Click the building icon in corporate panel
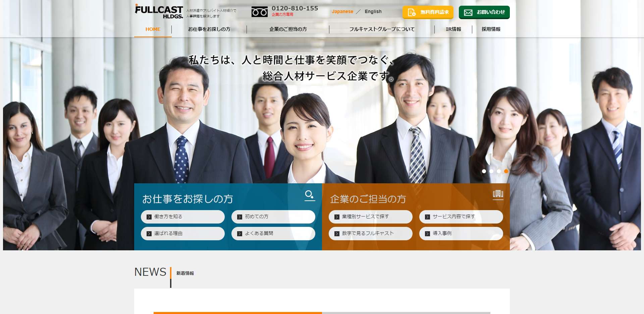644x314 pixels. (498, 194)
